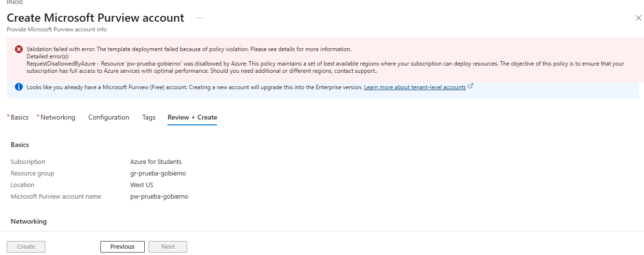Click the 'Detailed error(s):' line
Image resolution: width=644 pixels, height=255 pixels.
[x=48, y=56]
